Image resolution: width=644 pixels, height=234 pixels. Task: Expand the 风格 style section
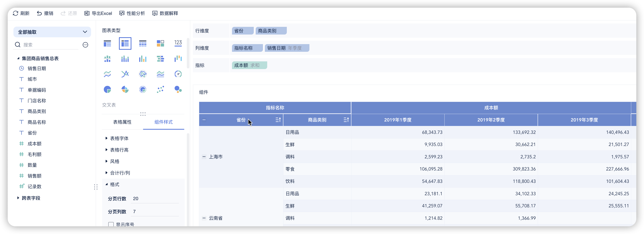click(x=106, y=161)
